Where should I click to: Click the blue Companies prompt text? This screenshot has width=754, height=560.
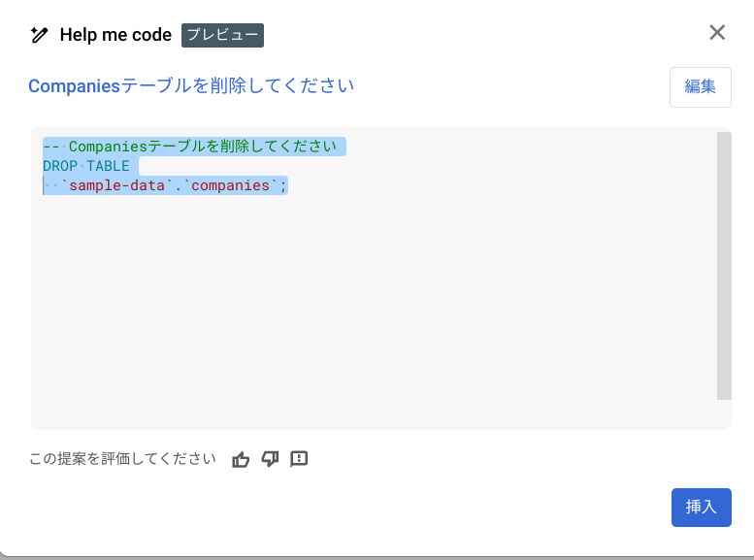pyautogui.click(x=191, y=86)
